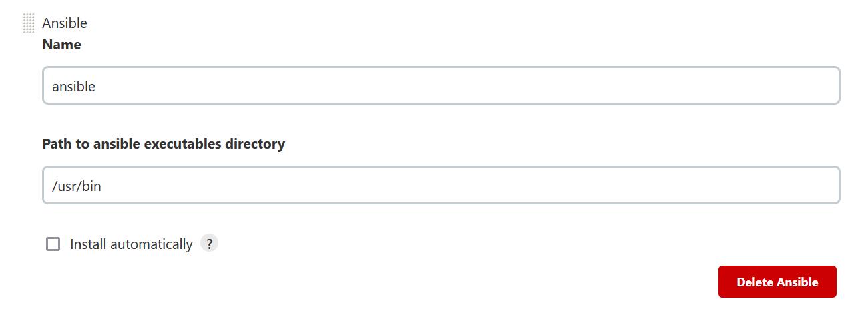
Task: Place cursor on the 'ansible' text value
Action: pos(73,87)
